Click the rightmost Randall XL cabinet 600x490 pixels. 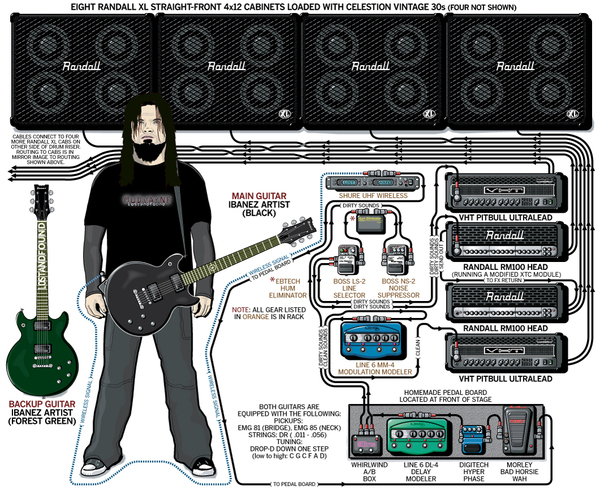pos(518,71)
